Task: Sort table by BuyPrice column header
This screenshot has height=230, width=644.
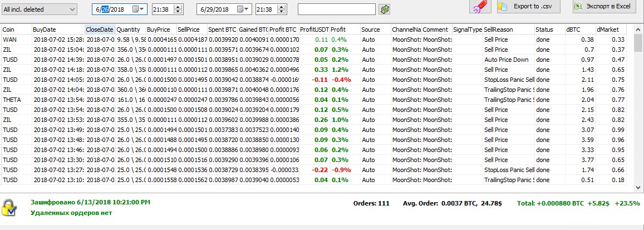Action: pos(161,30)
